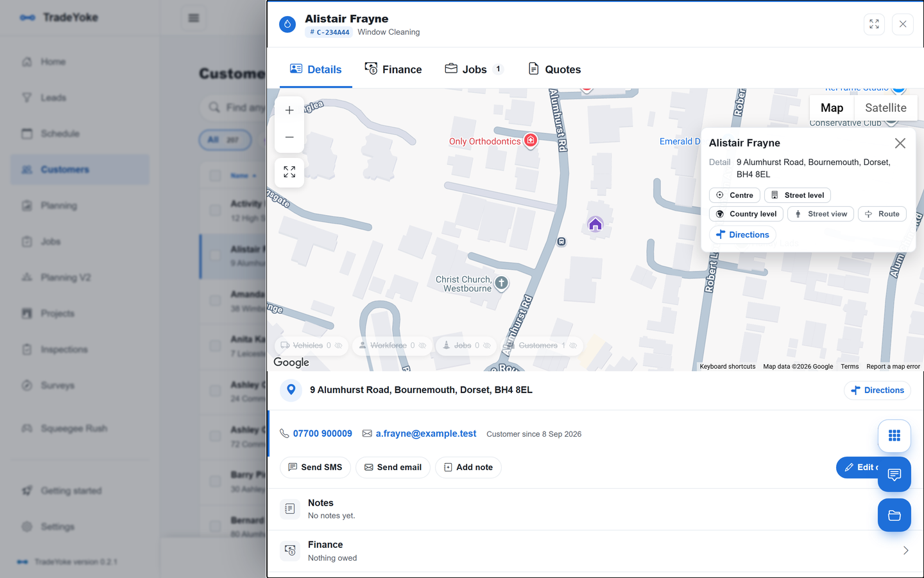Open Jobs in the sidebar
The width and height of the screenshot is (924, 578).
(80, 241)
